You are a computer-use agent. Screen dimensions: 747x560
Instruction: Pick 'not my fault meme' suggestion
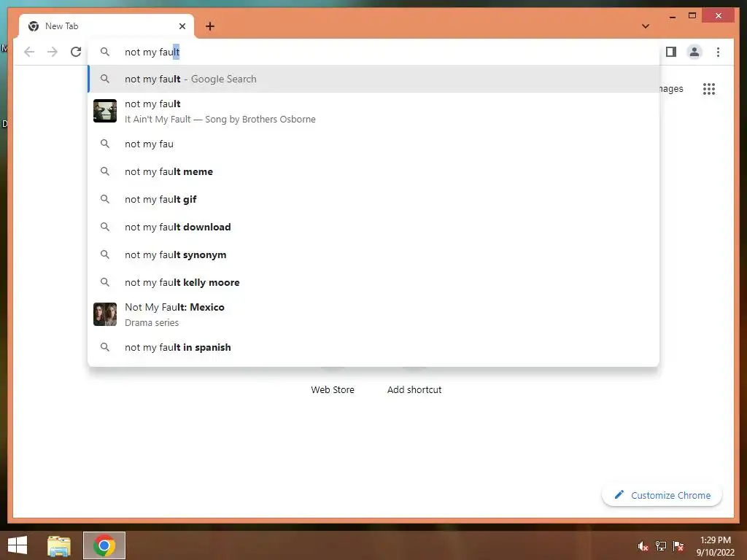point(373,171)
